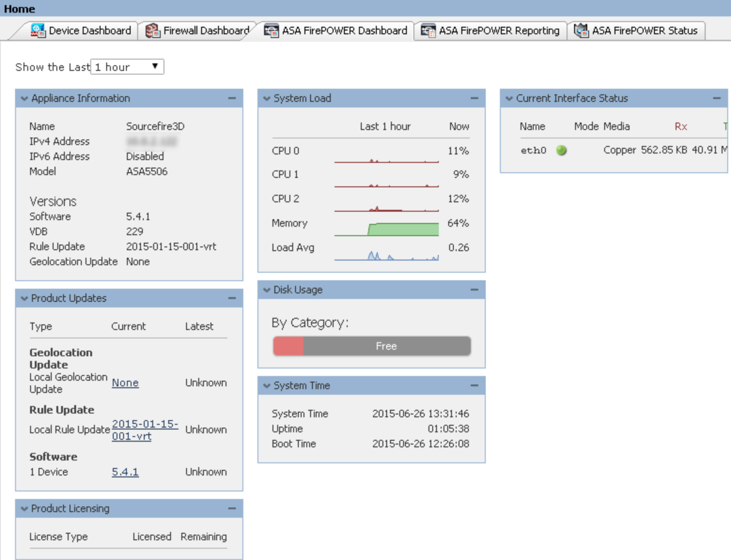This screenshot has width=731, height=560.
Task: Click the ASA FirePOWER Status tab icon
Action: (x=581, y=30)
